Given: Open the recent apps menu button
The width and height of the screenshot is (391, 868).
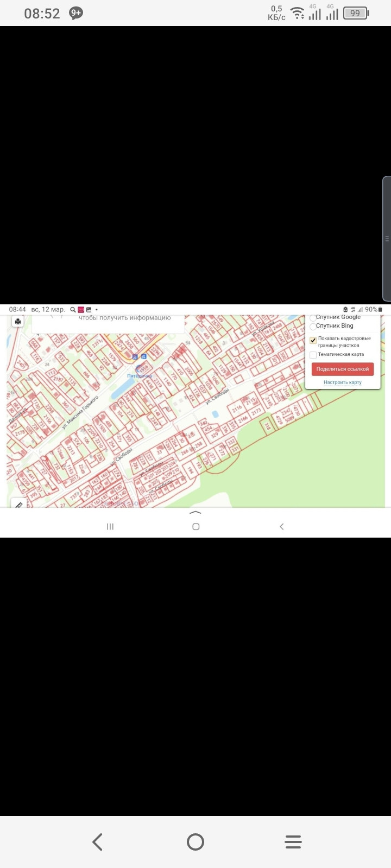Looking at the screenshot, I should (293, 842).
